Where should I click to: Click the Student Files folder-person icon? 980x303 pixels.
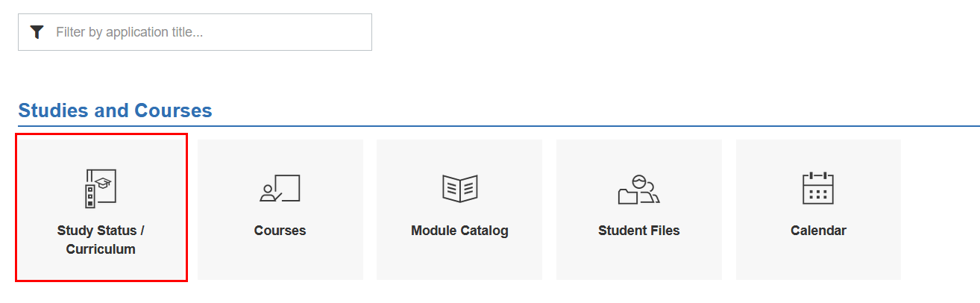[638, 189]
